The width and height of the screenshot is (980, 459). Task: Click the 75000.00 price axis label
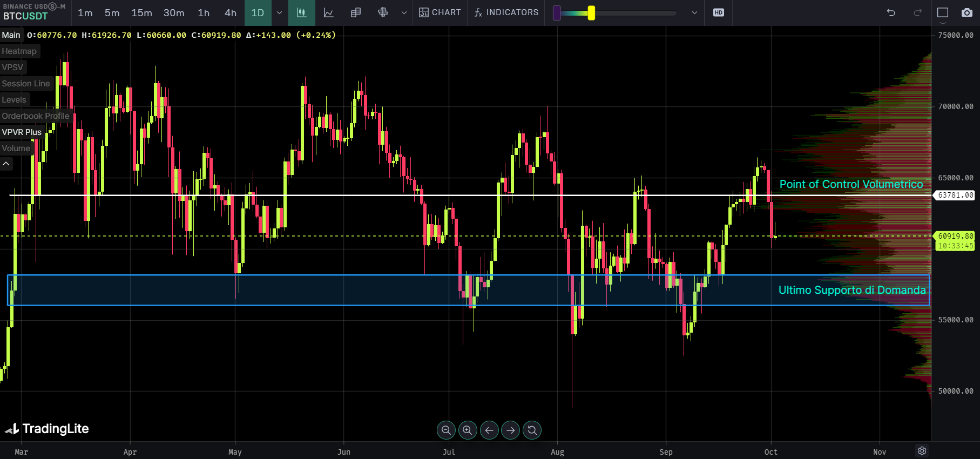point(956,35)
